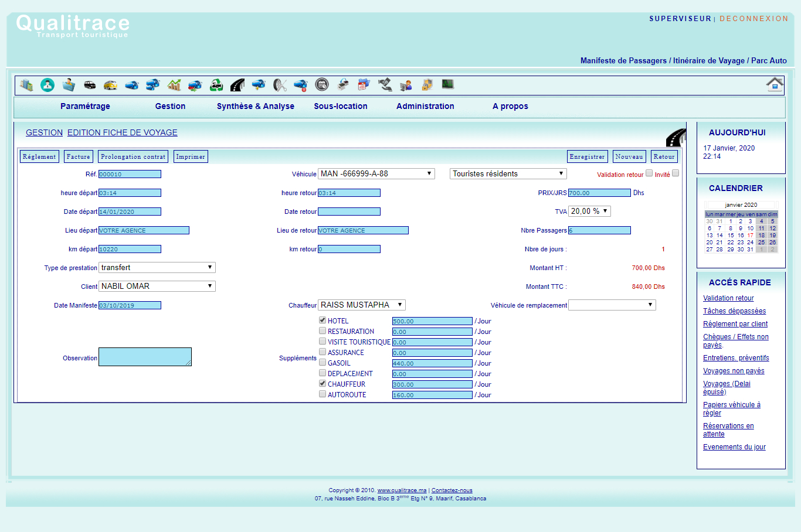Image resolution: width=801 pixels, height=532 pixels.
Task: Click the padlock security icon
Action: tap(427, 85)
